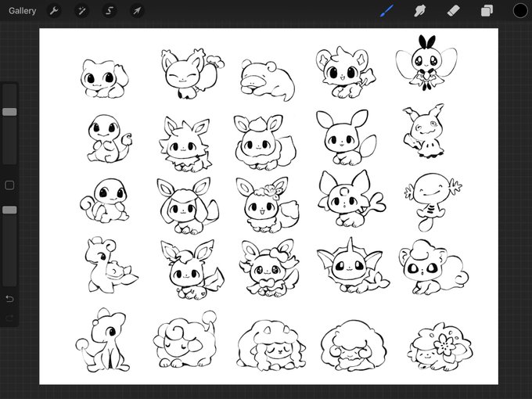The width and height of the screenshot is (532, 399).
Task: Select the Smudge finger tool
Action: (x=420, y=10)
